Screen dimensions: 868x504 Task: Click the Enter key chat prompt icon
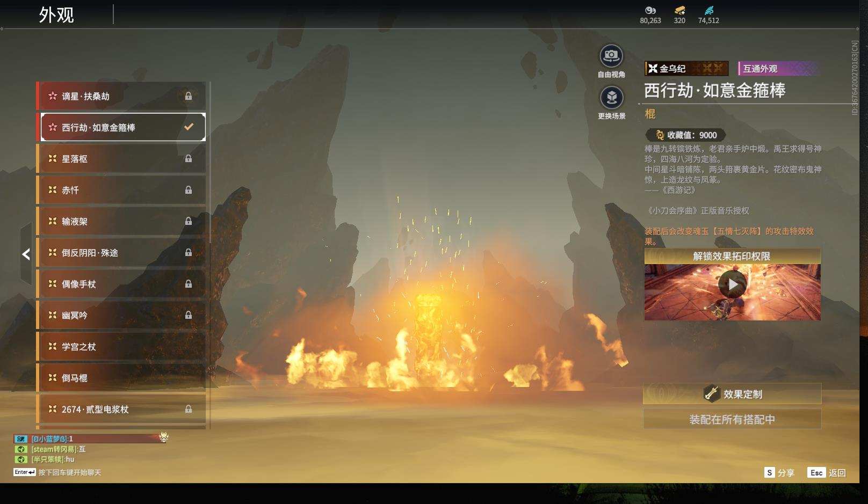coord(25,472)
